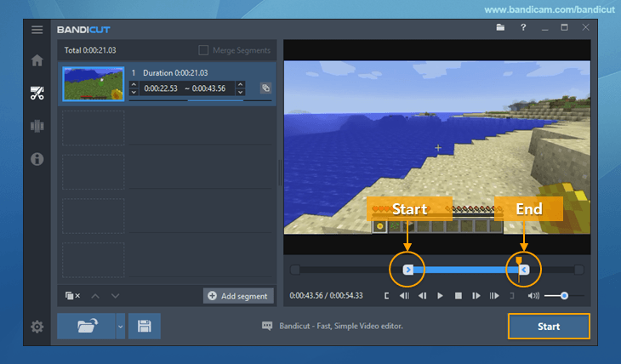Click the timeline end handle
Image resolution: width=621 pixels, height=364 pixels.
(x=524, y=270)
